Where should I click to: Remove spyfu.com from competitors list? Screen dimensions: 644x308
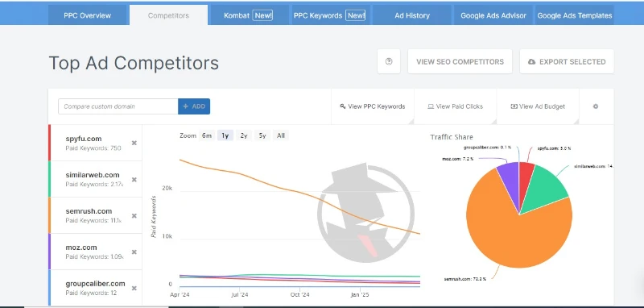(x=134, y=143)
